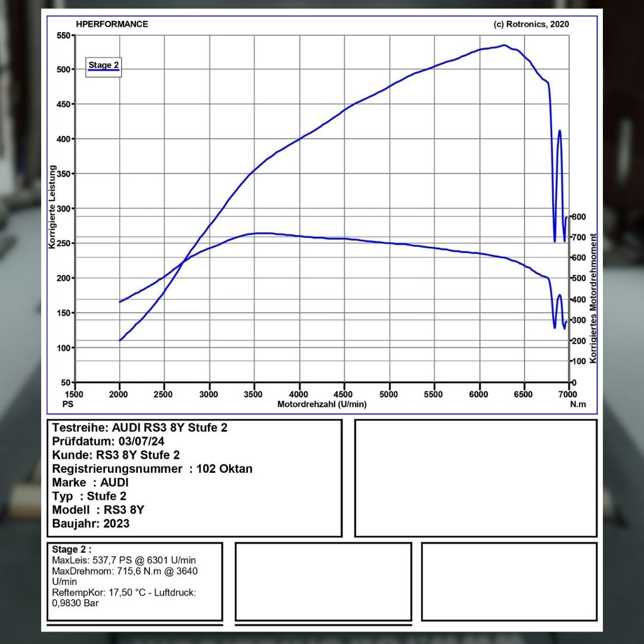Select the HPERFORMANCE title text

[x=112, y=24]
